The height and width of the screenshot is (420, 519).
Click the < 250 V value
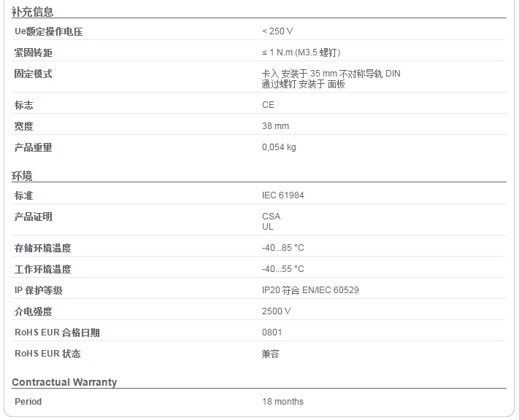tap(277, 31)
